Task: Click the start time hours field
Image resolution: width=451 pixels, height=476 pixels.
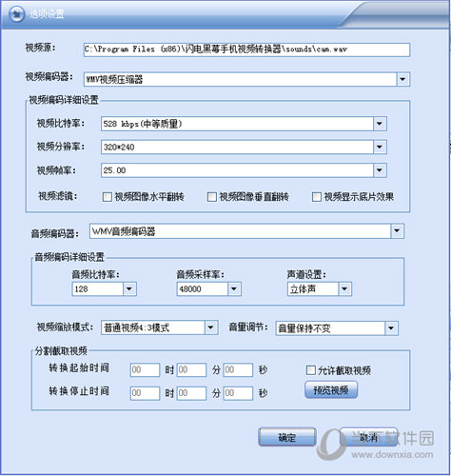Action: (x=145, y=370)
